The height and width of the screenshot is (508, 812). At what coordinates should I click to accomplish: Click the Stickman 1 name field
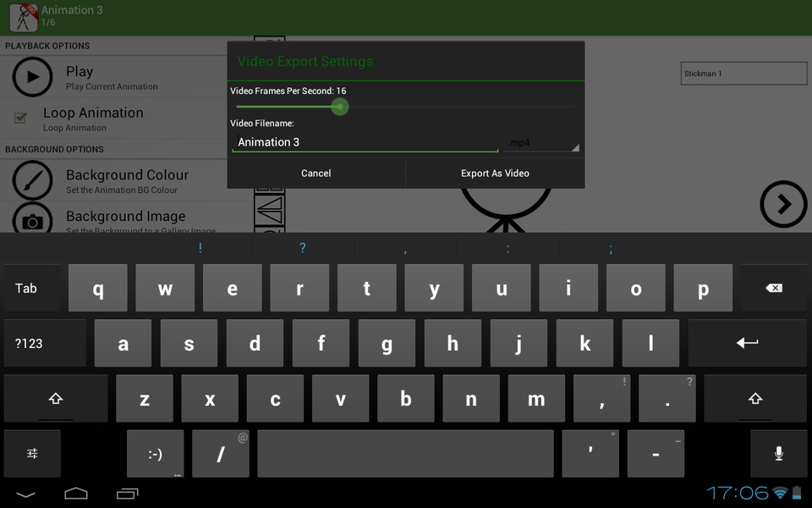tap(743, 74)
